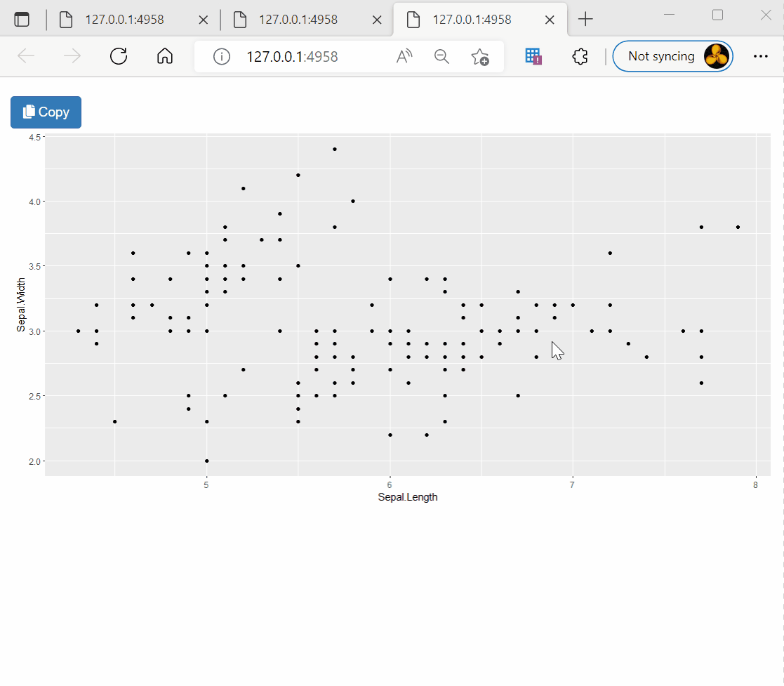This screenshot has width=784, height=686.
Task: Open the Extensions puzzle icon
Action: [580, 56]
